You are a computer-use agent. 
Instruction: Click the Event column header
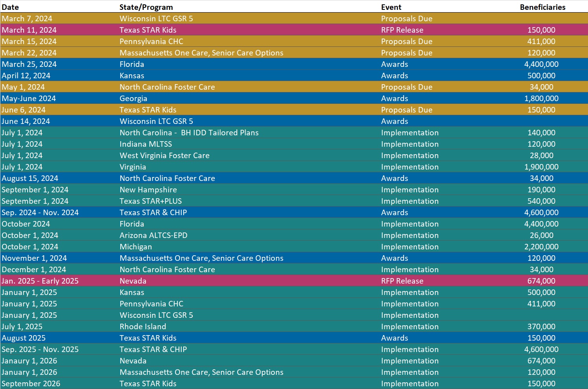pyautogui.click(x=391, y=7)
